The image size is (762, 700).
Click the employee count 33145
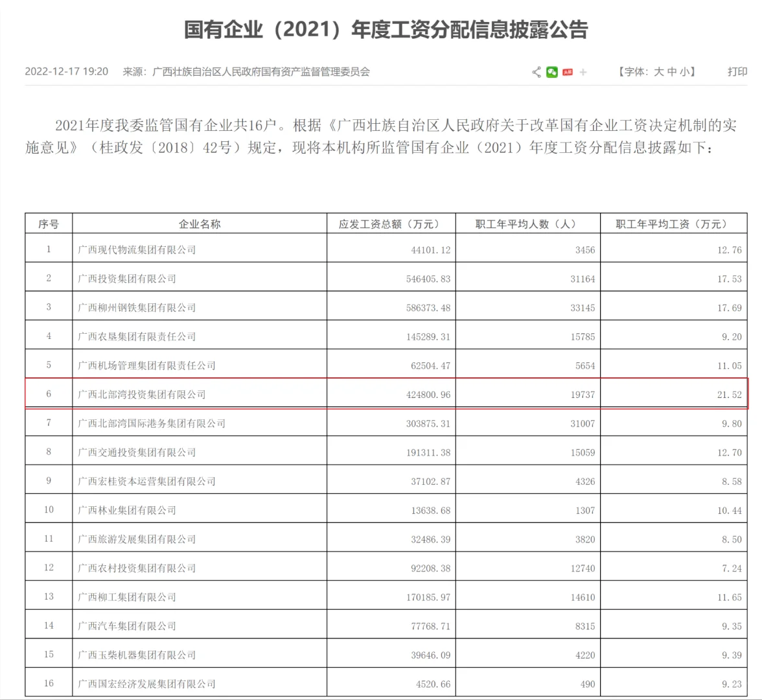tap(583, 308)
